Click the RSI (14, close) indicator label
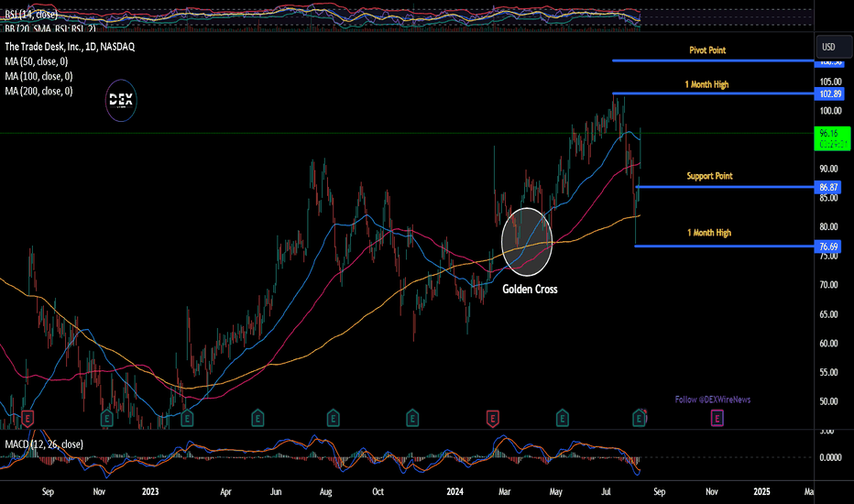This screenshot has width=854, height=504. pyautogui.click(x=31, y=14)
